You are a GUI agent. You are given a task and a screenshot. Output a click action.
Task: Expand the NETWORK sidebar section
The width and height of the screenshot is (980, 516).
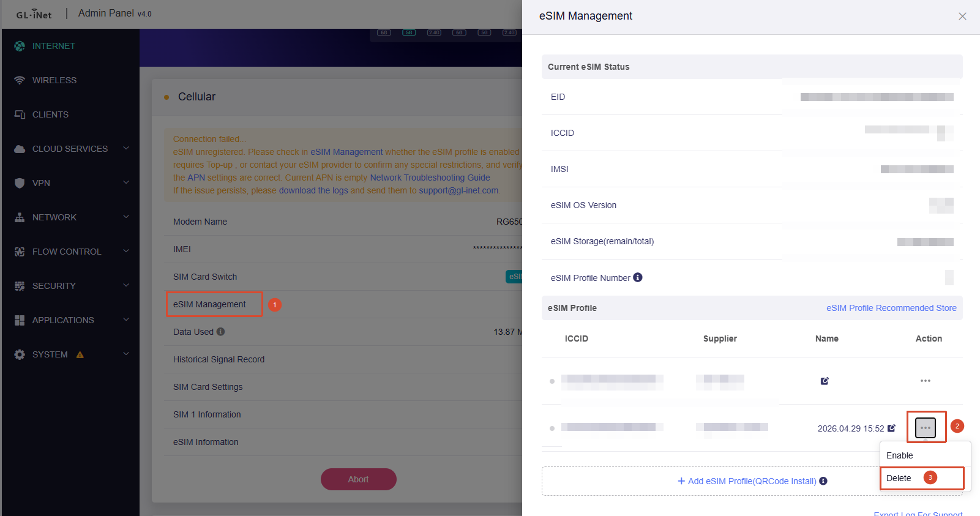tap(126, 217)
